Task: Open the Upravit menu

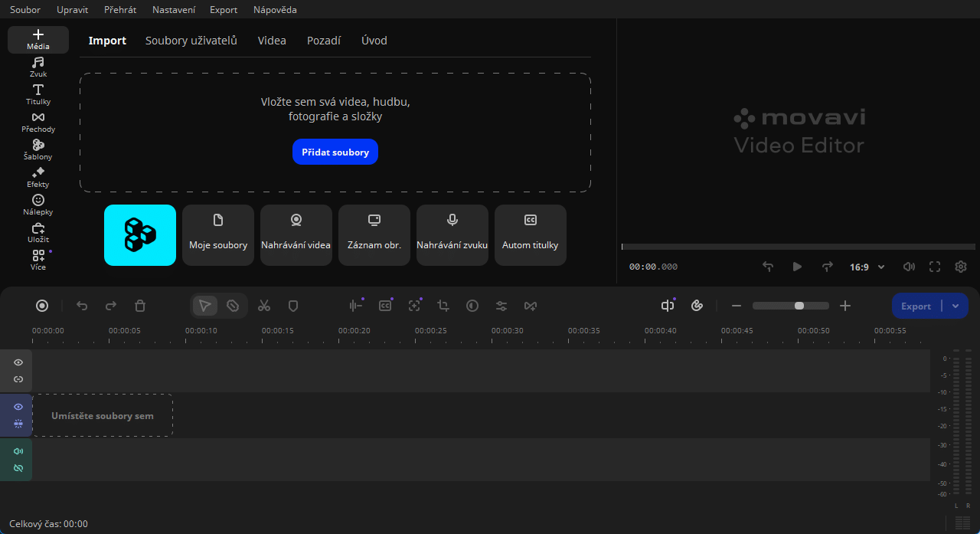Action: tap(72, 10)
